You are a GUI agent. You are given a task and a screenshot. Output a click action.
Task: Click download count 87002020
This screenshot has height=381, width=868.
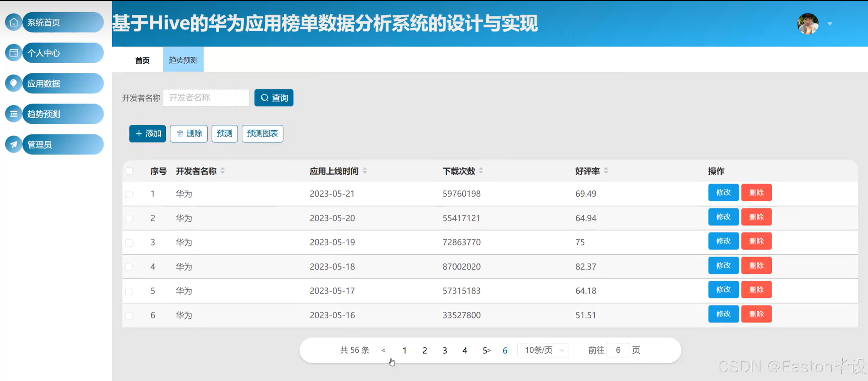click(x=462, y=267)
